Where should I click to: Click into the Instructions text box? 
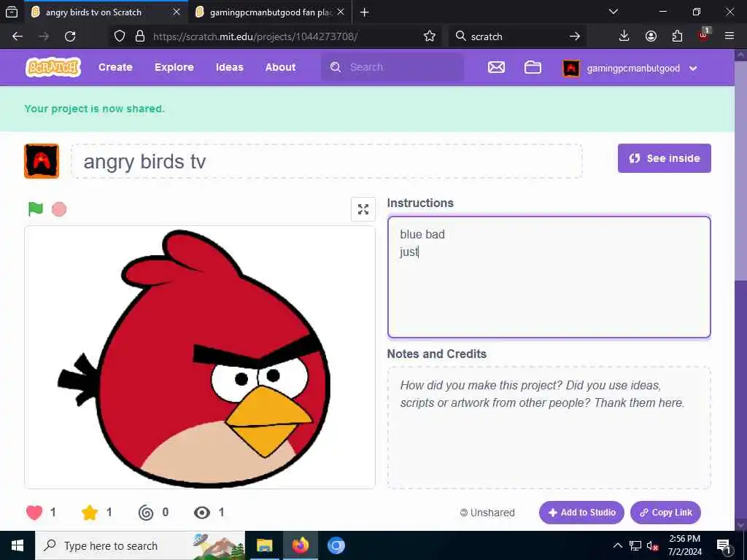point(549,277)
